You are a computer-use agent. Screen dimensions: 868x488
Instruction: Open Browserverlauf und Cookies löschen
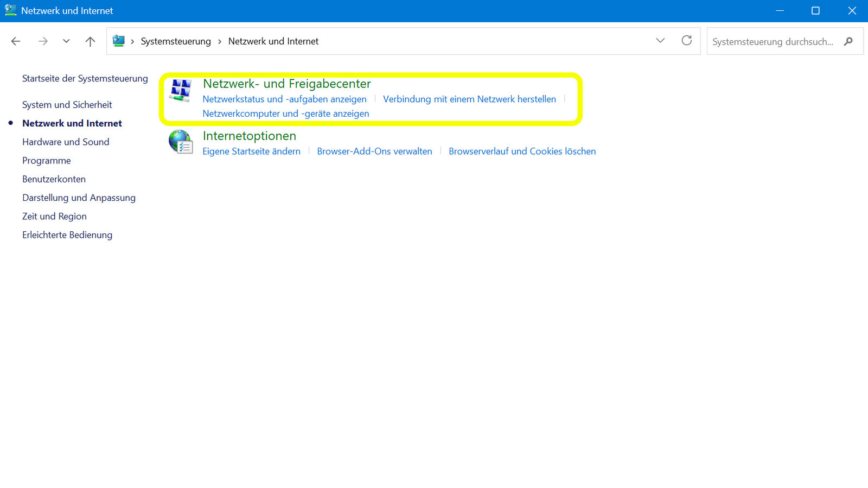tap(522, 151)
